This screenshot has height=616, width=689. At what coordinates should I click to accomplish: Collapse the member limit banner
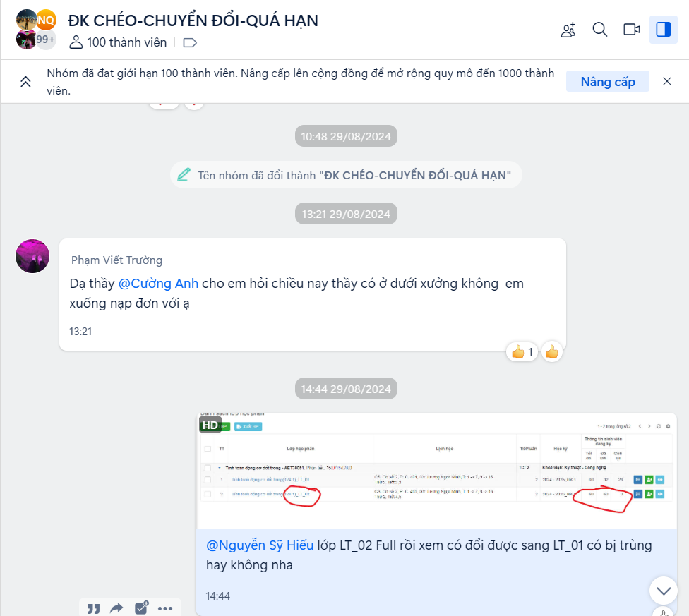pos(25,82)
